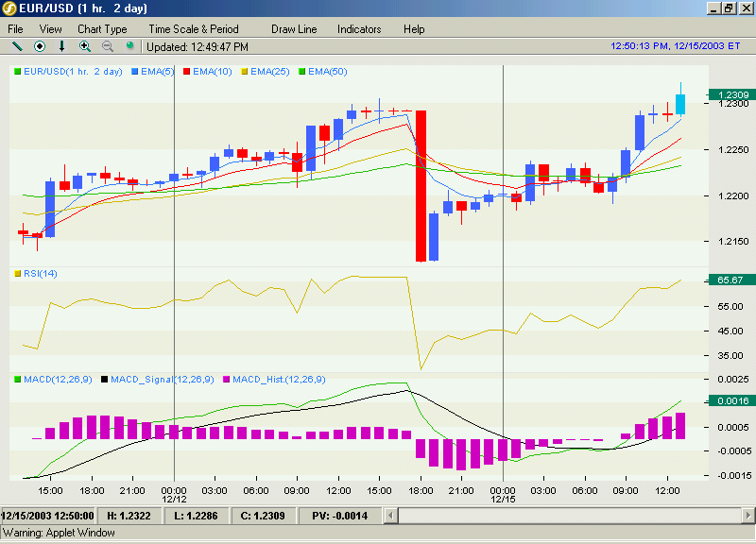Image resolution: width=756 pixels, height=544 pixels.
Task: Click the red EMA(10) legend color square
Action: coord(186,72)
